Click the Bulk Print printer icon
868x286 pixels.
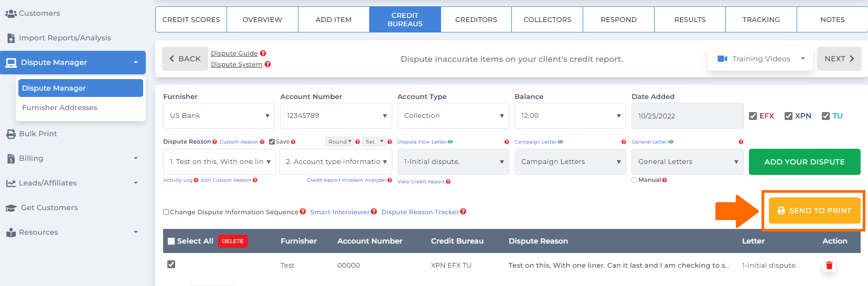(11, 134)
